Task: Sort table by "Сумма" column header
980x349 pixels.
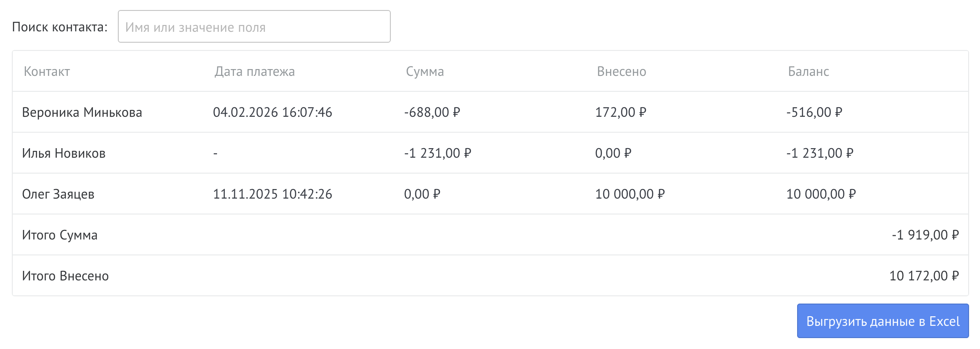Action: click(424, 71)
